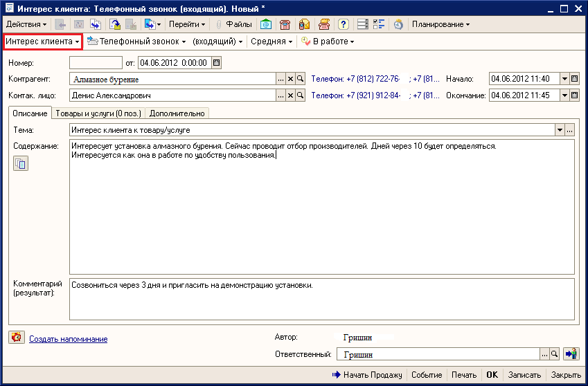Open the Действия menu
Viewport: 588px width, 386px height.
(x=26, y=24)
